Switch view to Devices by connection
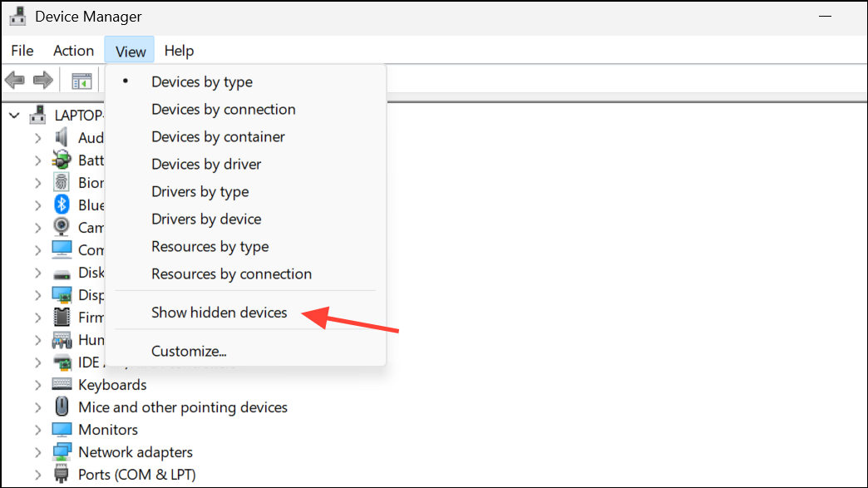This screenshot has height=488, width=868. coord(223,109)
